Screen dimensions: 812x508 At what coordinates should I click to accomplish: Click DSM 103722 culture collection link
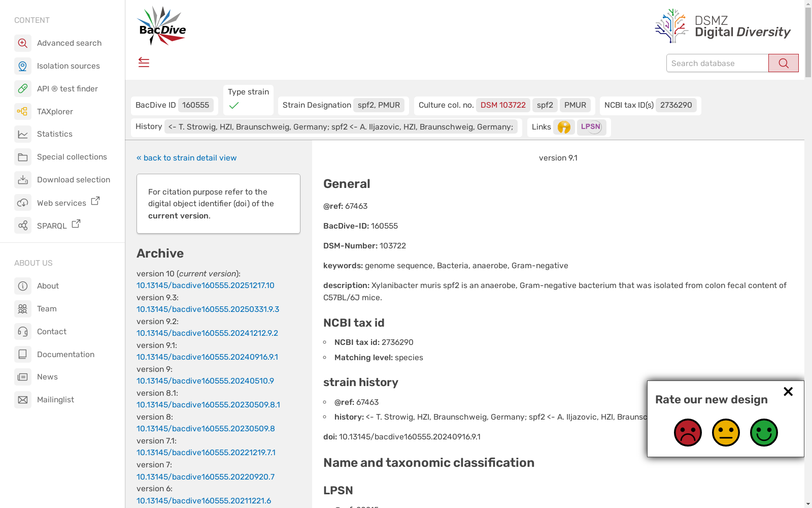[x=503, y=105]
